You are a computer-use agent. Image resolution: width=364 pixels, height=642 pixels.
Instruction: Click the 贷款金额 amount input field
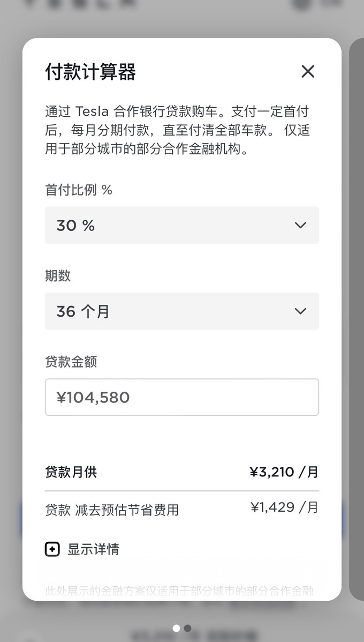[182, 397]
